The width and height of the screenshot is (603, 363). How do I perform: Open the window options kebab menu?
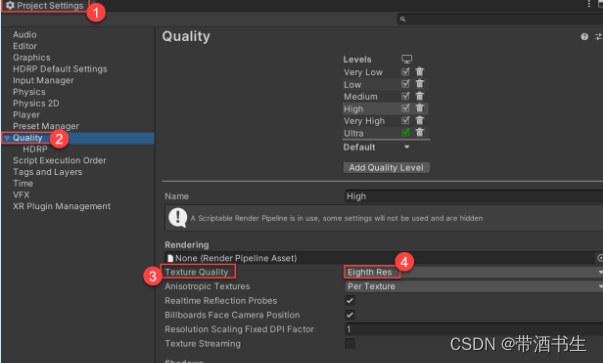(x=589, y=4)
